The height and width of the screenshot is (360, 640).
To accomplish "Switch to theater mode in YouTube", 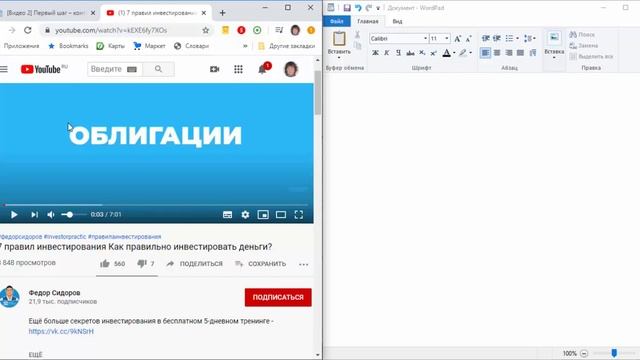I will 281,215.
